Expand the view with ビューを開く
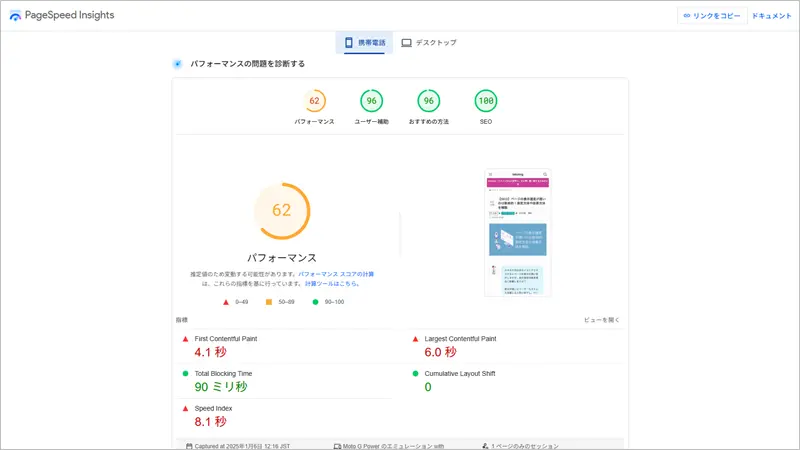 pyautogui.click(x=602, y=320)
